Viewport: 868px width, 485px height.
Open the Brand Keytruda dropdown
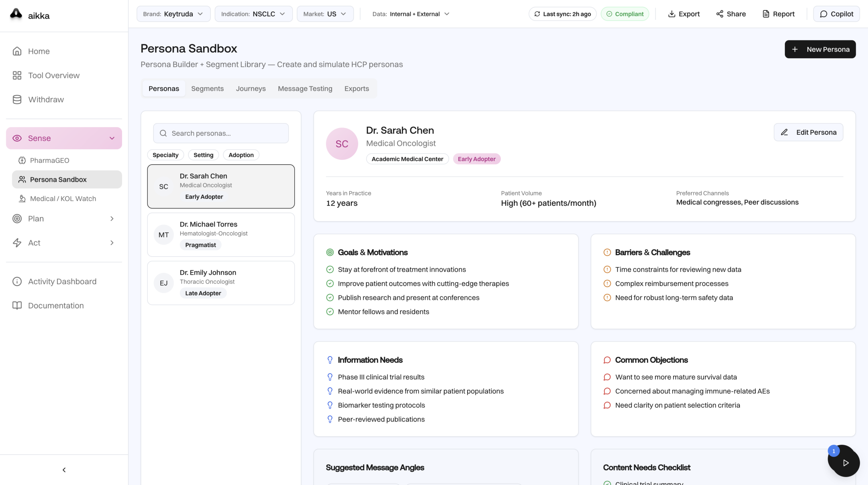[173, 14]
